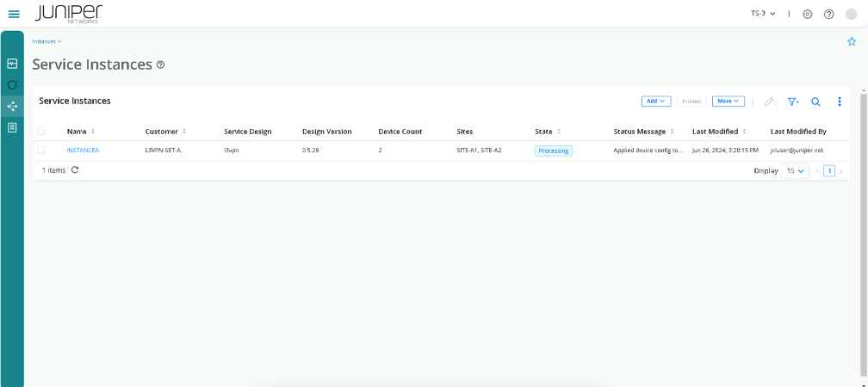Image resolution: width=868 pixels, height=387 pixels.
Task: Click the SITE-A1, SITE-A2 sites cell
Action: click(479, 150)
